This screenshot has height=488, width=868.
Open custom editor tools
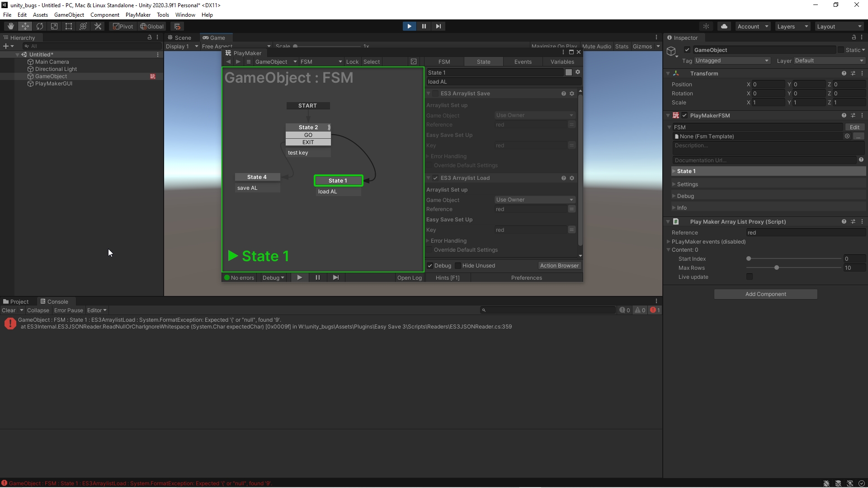coord(98,26)
